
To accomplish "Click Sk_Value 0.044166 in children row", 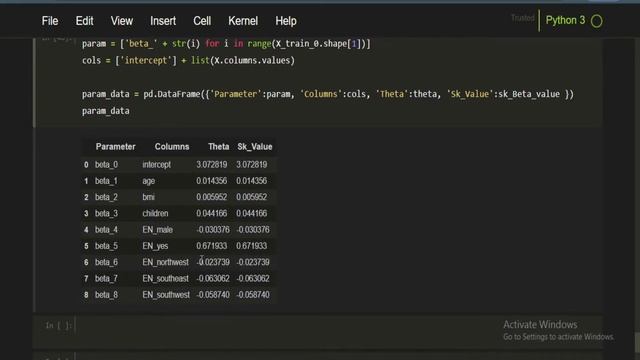I will 251,213.
